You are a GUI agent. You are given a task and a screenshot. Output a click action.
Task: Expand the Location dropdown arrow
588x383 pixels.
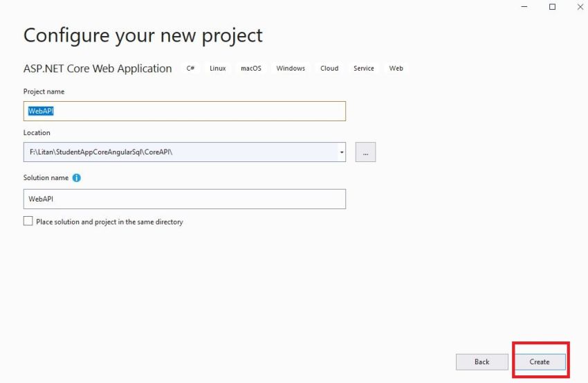[x=342, y=152]
